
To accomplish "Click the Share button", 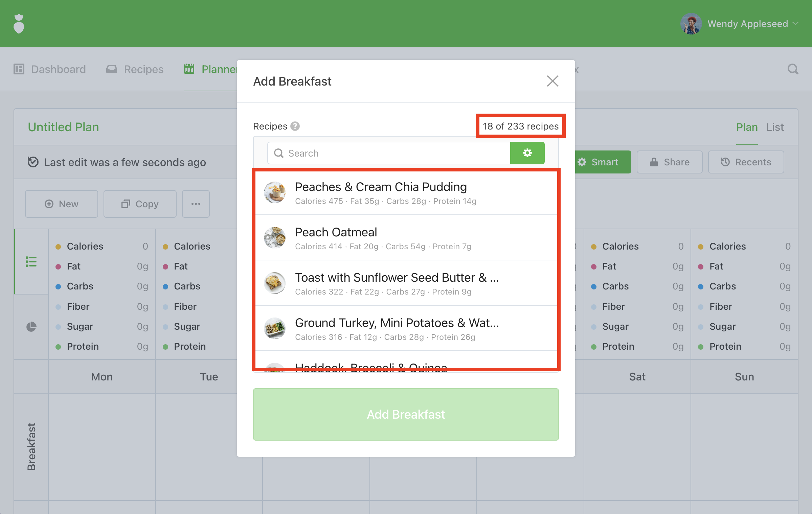I will click(x=669, y=162).
